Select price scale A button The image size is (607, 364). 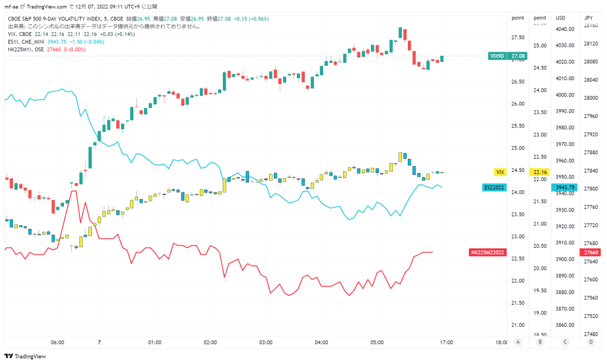[x=517, y=342]
